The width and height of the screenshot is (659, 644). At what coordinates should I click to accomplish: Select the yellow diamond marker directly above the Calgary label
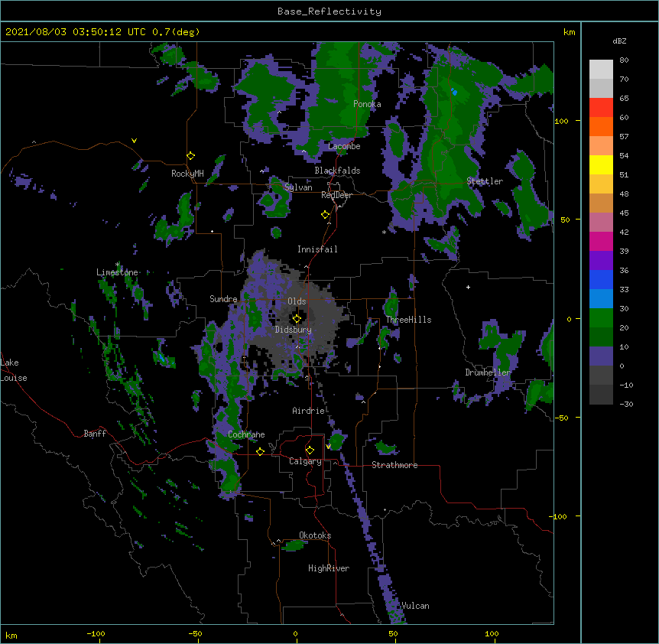(310, 450)
